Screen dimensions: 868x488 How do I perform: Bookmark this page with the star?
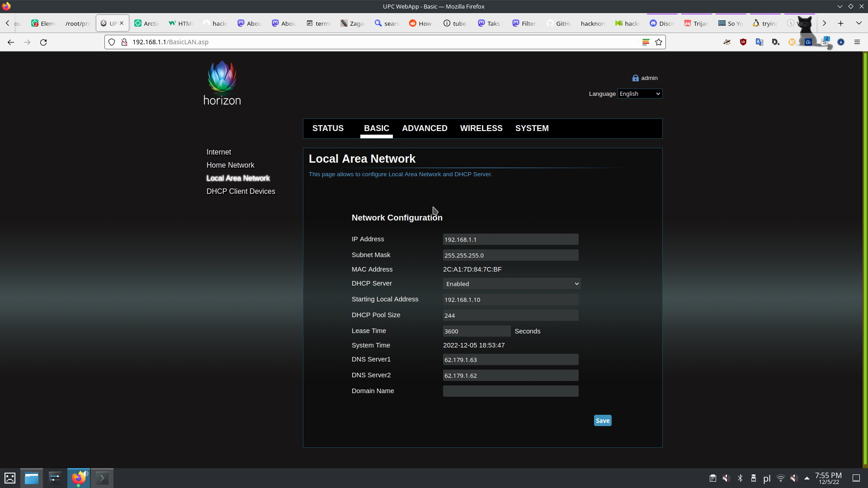[x=659, y=42]
